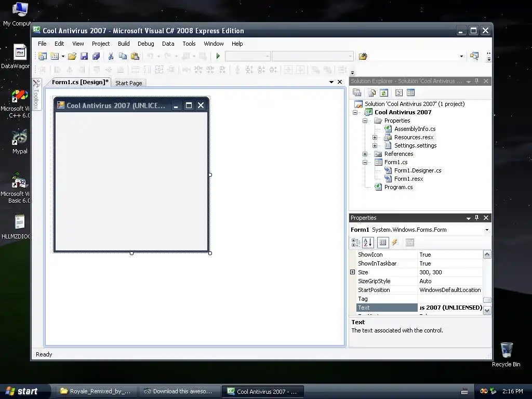Click the Open File folder icon
Viewport: 532px width, 399px height.
[72, 56]
